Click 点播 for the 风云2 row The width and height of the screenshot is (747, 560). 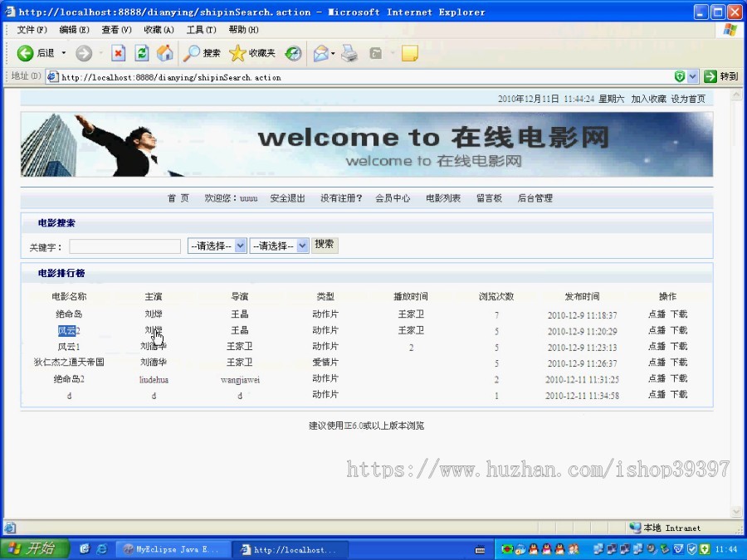(x=657, y=330)
